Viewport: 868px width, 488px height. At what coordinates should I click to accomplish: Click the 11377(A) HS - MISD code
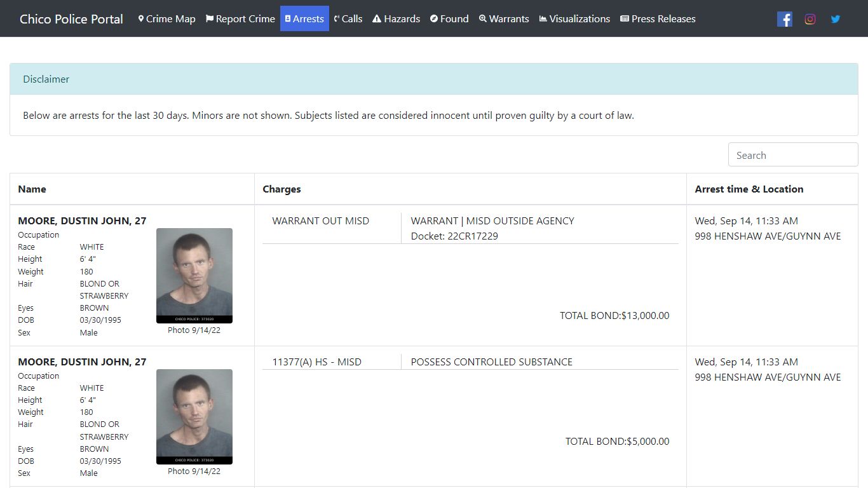[x=317, y=362]
